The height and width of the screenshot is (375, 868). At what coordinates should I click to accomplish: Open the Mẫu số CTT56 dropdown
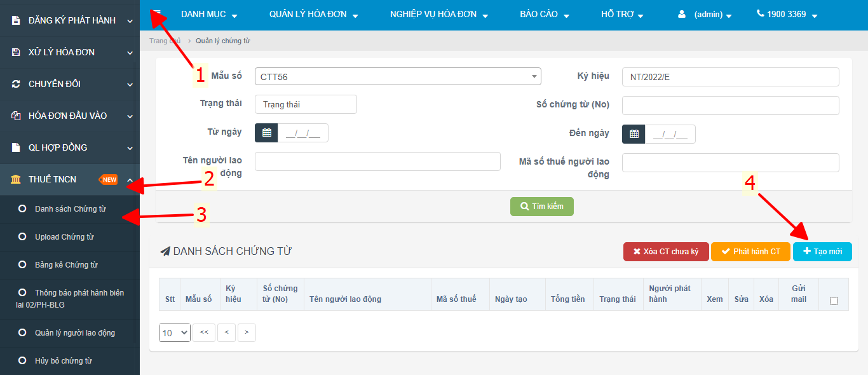[397, 77]
